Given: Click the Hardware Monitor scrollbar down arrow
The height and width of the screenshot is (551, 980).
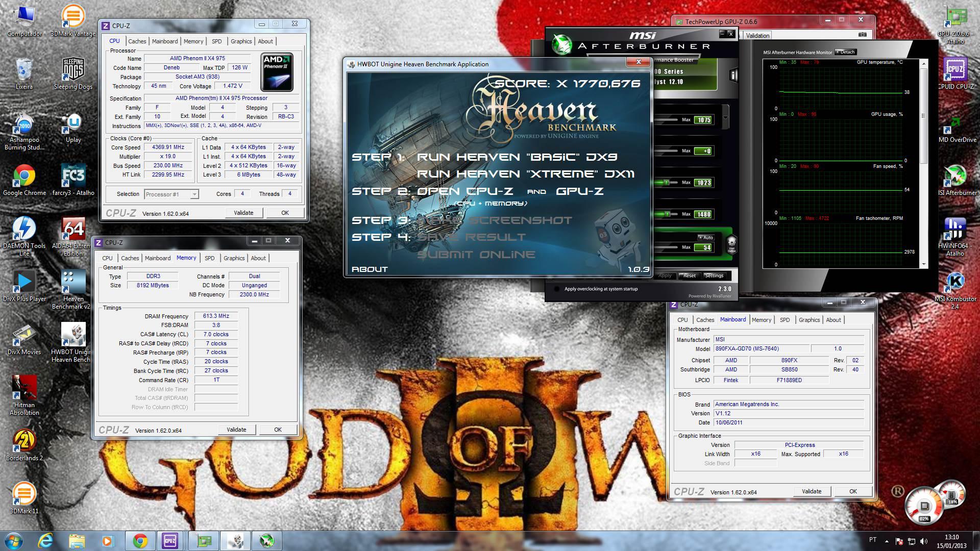Looking at the screenshot, I should pyautogui.click(x=923, y=264).
